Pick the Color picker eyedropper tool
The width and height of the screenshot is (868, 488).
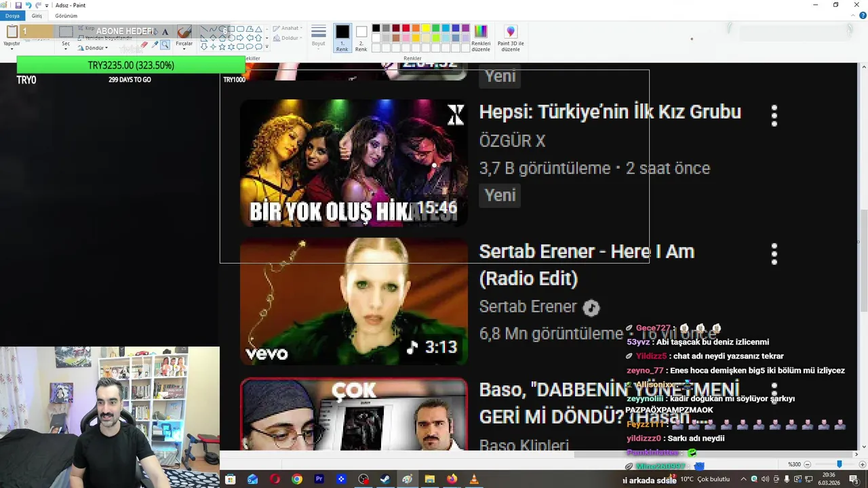click(x=155, y=45)
